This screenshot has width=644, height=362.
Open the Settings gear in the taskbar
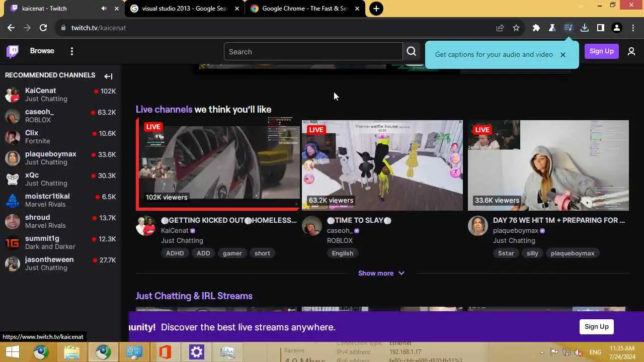(x=196, y=352)
